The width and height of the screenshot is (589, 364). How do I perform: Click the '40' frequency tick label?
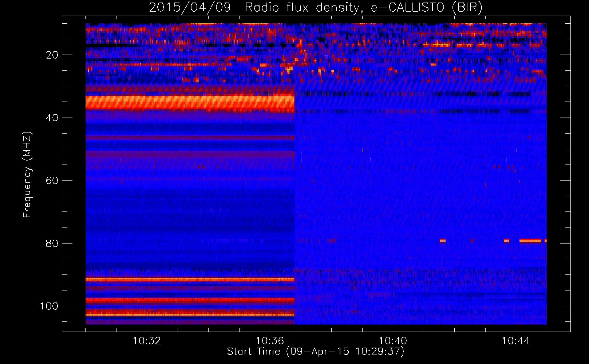[52, 118]
